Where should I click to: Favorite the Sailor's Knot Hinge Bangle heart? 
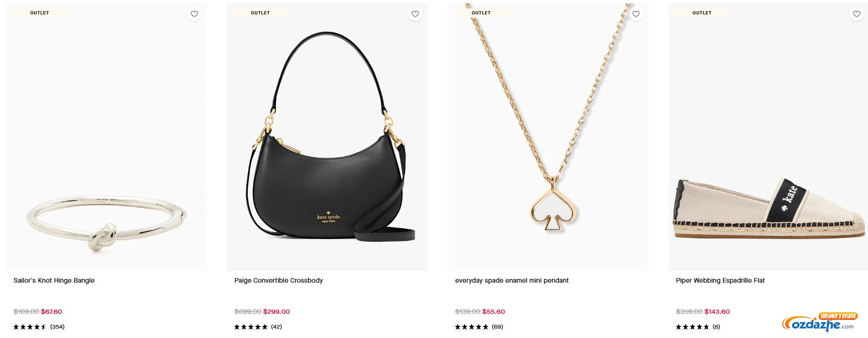pos(194,14)
